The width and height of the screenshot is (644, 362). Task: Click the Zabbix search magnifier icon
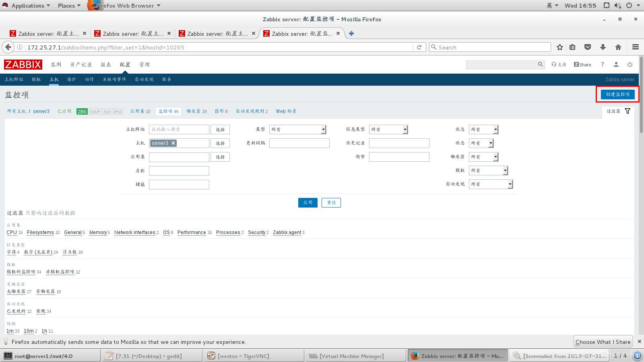(x=540, y=64)
